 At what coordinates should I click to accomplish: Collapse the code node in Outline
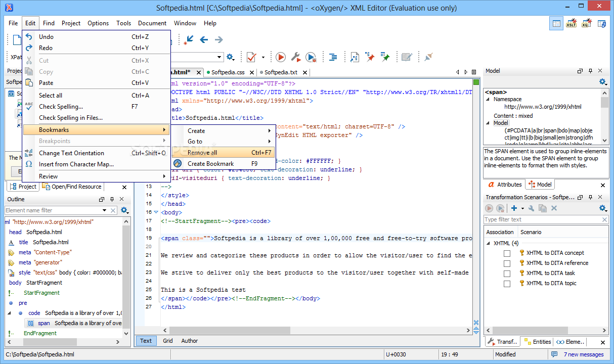coord(10,313)
